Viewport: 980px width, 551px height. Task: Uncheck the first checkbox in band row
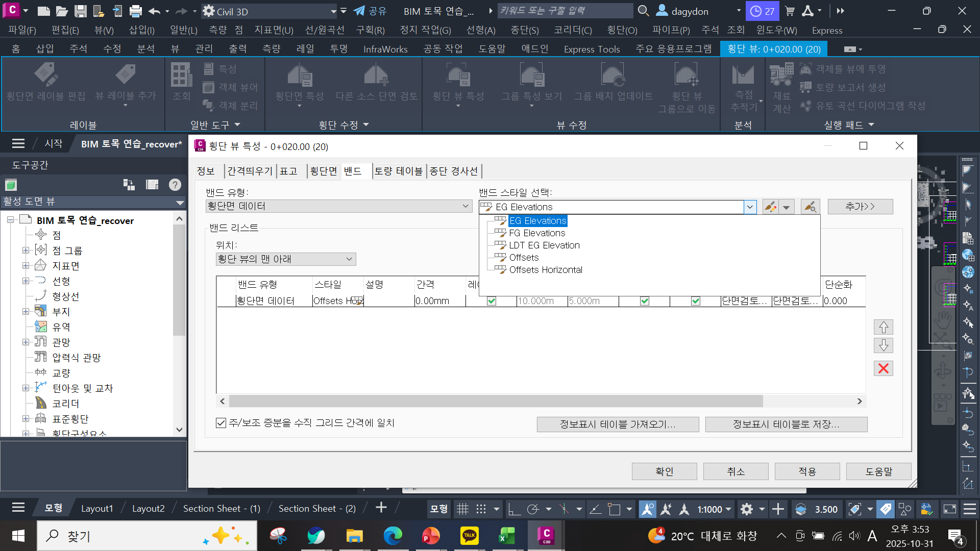click(x=492, y=301)
